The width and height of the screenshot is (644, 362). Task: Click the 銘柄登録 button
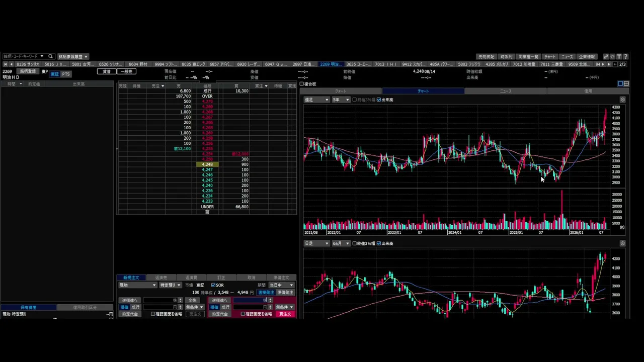(28, 71)
